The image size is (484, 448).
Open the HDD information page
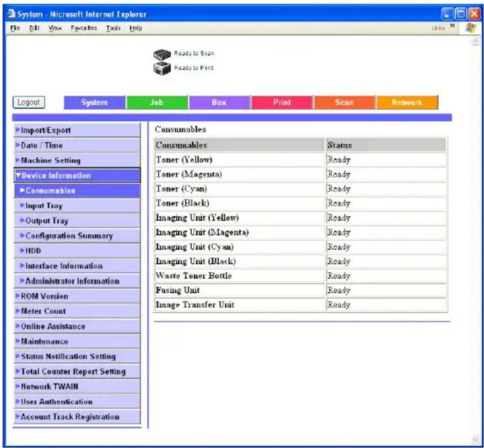77,251
